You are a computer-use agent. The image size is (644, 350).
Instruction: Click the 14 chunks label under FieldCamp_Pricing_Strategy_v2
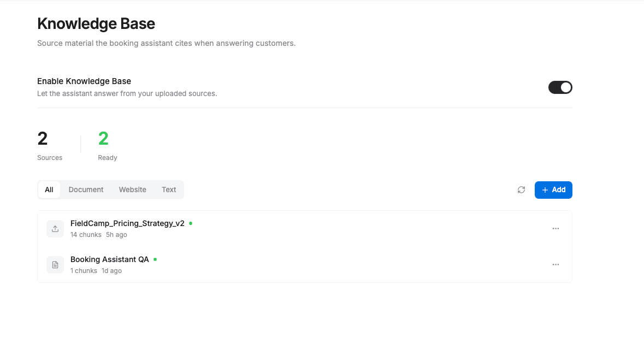click(86, 234)
